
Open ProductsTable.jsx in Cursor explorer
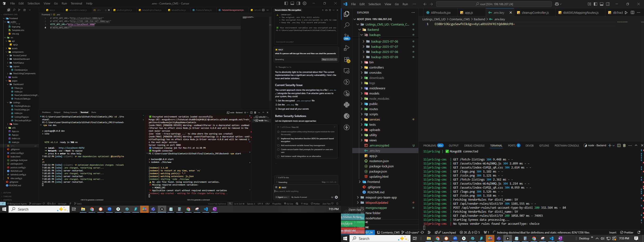[x=22, y=99]
